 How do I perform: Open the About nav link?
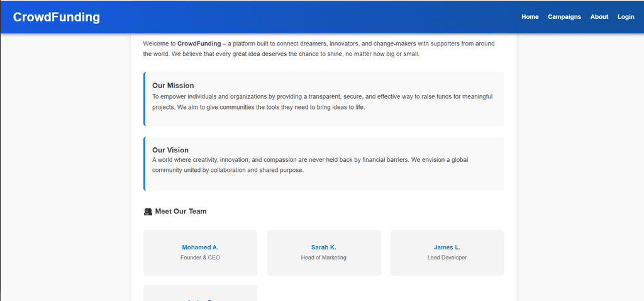pos(599,17)
